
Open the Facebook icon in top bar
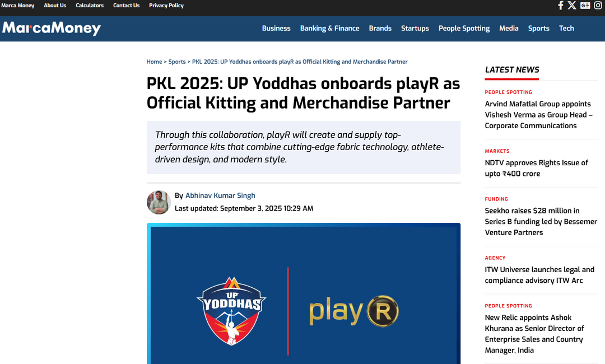pyautogui.click(x=561, y=6)
